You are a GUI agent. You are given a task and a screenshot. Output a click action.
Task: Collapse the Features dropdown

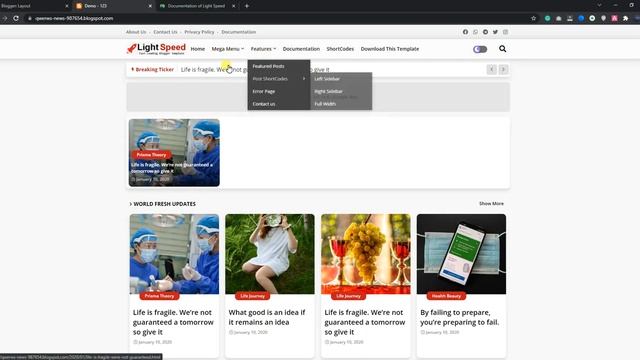[263, 49]
